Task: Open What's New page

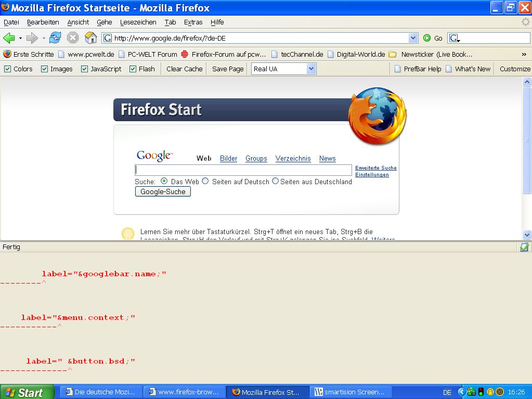Action: point(468,69)
